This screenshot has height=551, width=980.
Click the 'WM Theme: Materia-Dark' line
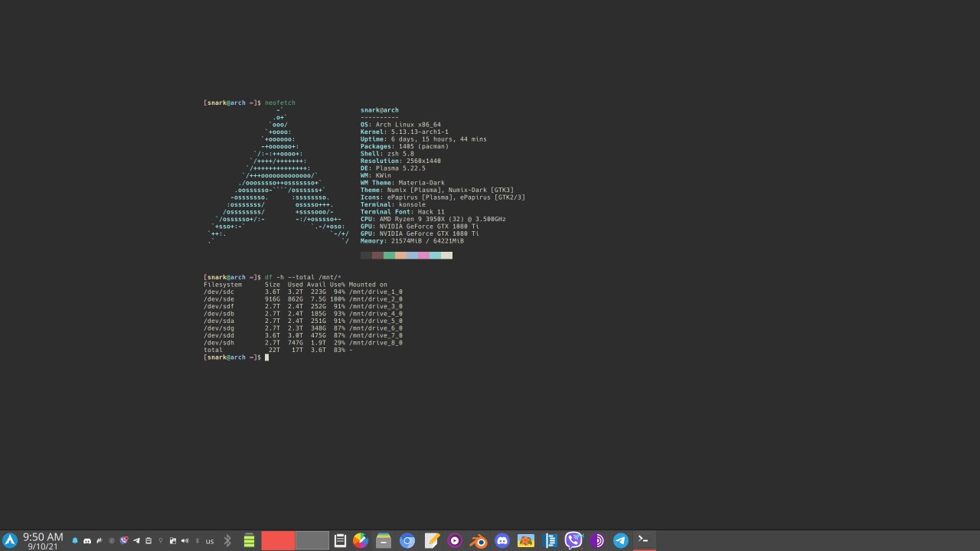point(403,183)
